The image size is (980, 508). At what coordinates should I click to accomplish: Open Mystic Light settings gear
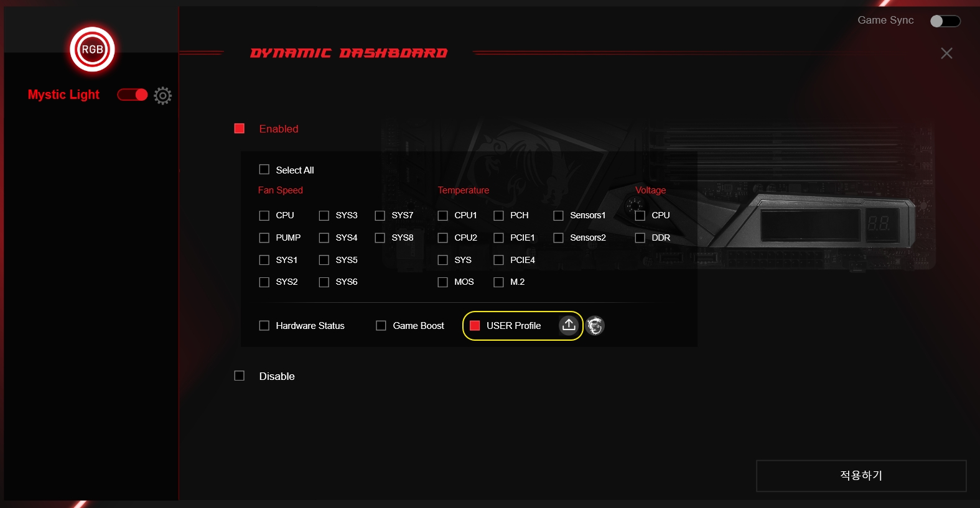(x=162, y=95)
